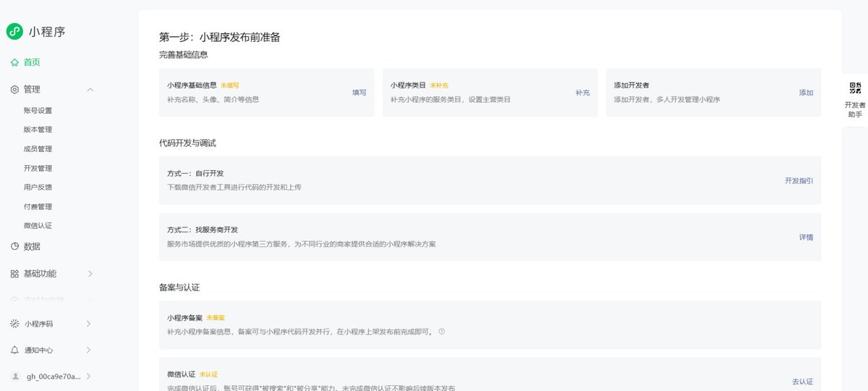Expand the 小程序码 chevron

(x=88, y=324)
